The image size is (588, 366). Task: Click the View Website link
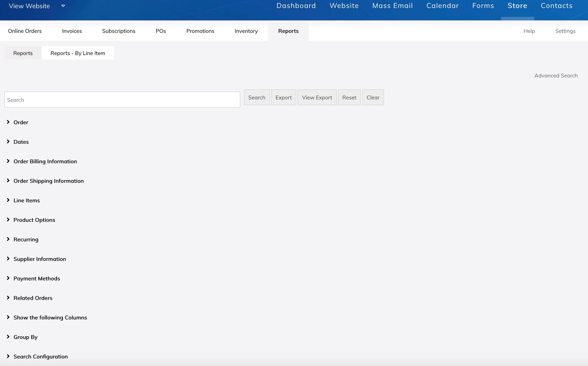29,6
